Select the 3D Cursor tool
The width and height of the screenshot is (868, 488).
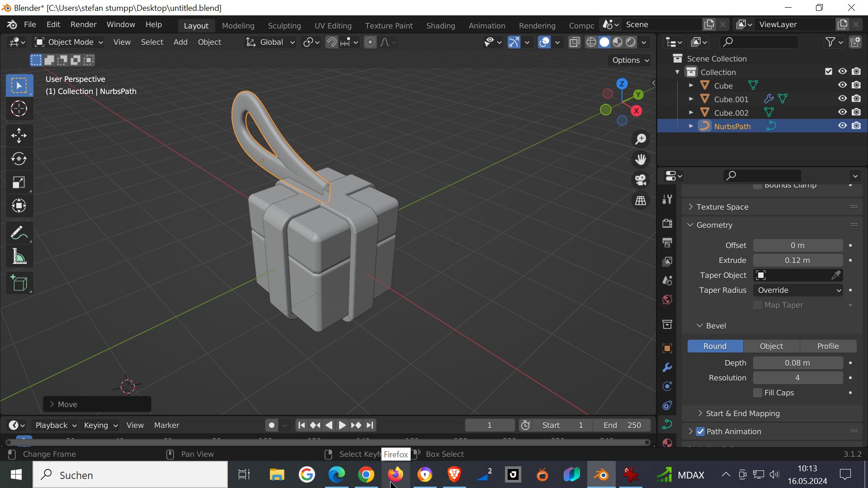click(x=19, y=108)
